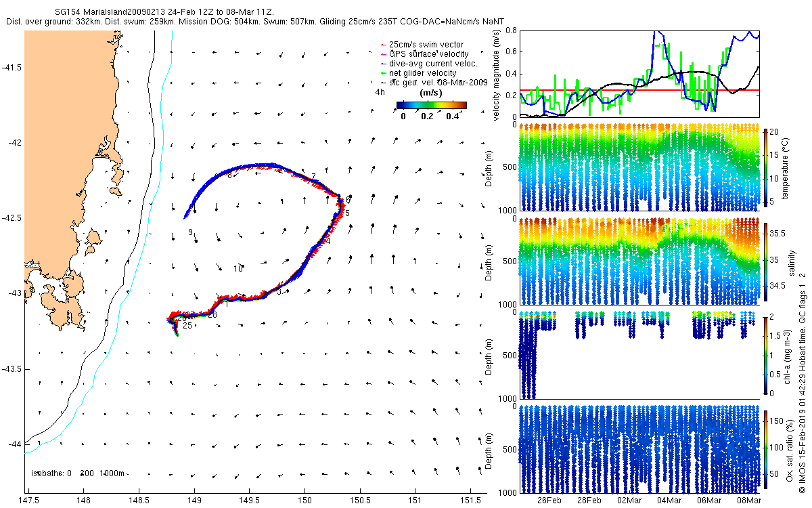Click the '06Mar' date tick label
The image size is (812, 508).
pos(709,500)
